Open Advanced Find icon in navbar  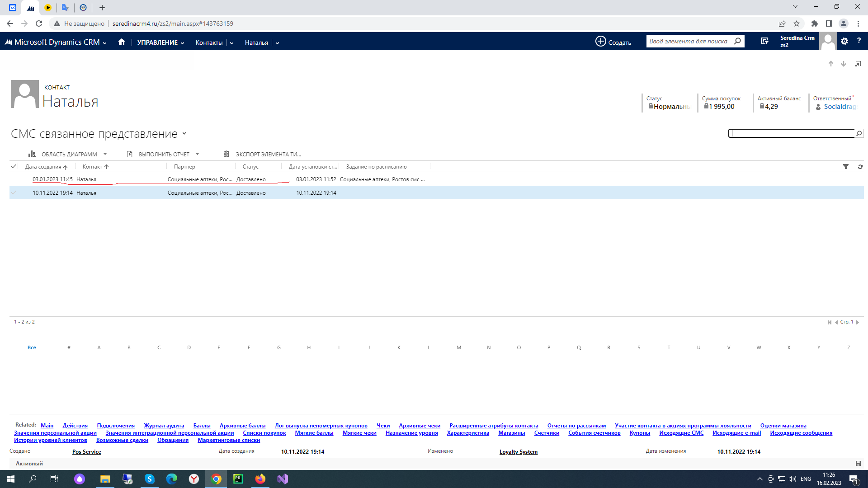[764, 42]
